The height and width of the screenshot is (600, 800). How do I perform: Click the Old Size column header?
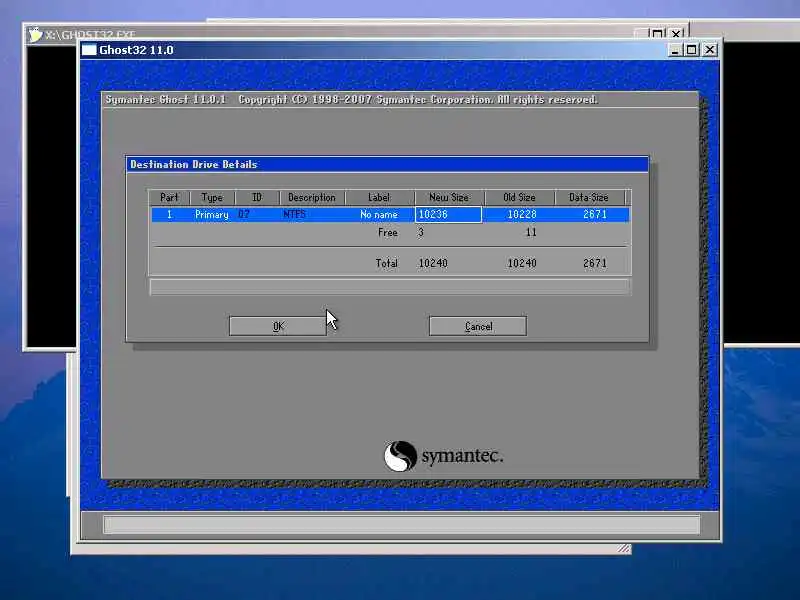click(519, 197)
